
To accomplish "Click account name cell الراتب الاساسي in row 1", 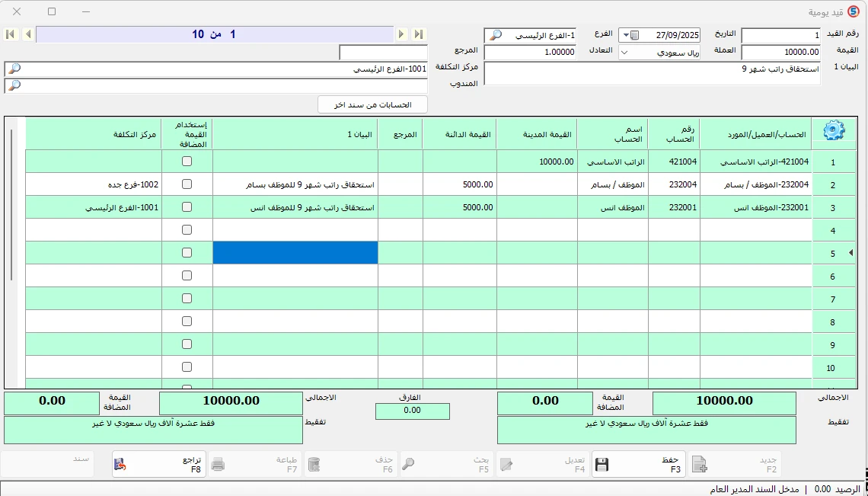I will [613, 162].
